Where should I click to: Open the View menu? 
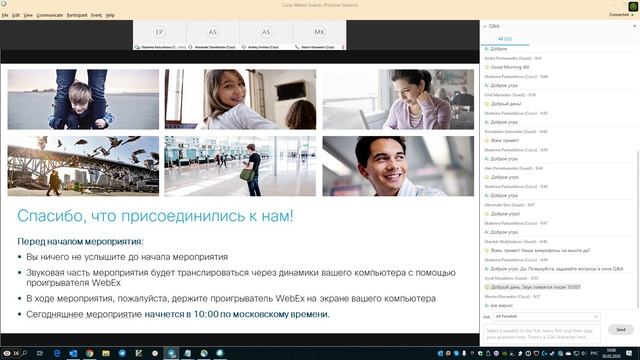28,15
